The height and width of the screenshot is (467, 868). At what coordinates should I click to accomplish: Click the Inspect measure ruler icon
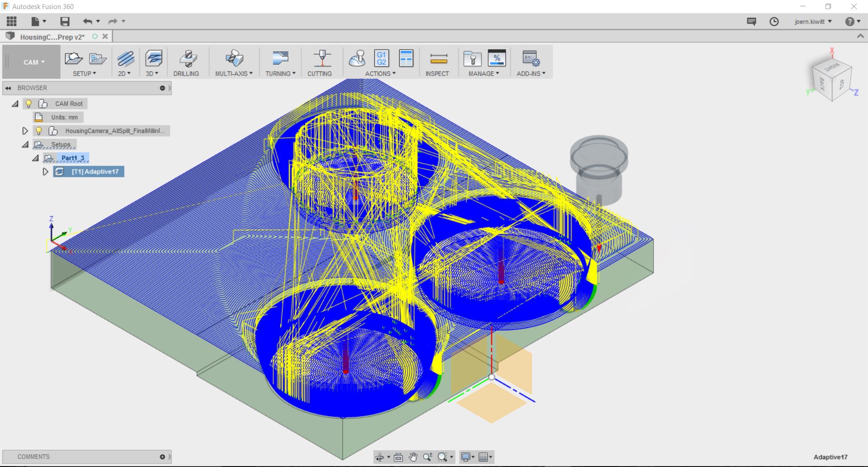(x=439, y=58)
